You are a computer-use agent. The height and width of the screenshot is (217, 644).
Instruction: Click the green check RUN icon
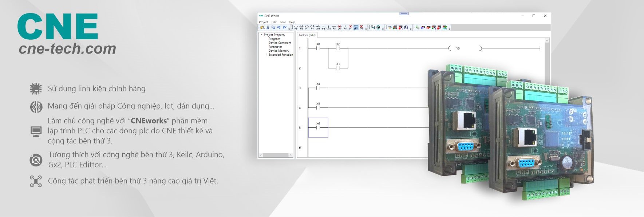445,27
